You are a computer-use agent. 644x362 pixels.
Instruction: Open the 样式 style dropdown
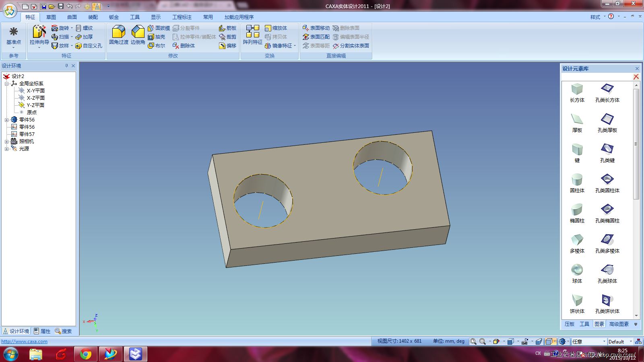[x=598, y=17]
